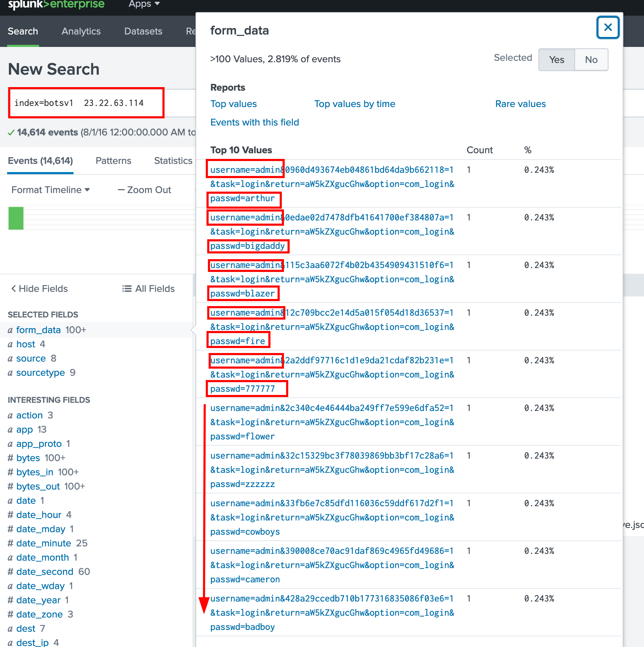Click the 'a' string icon beside form_data

(10, 330)
